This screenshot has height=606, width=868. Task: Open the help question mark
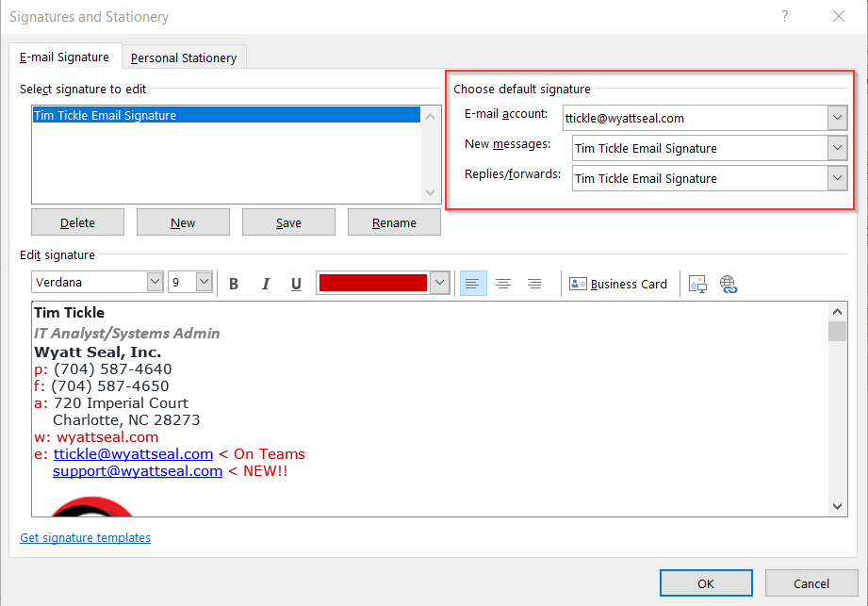784,17
